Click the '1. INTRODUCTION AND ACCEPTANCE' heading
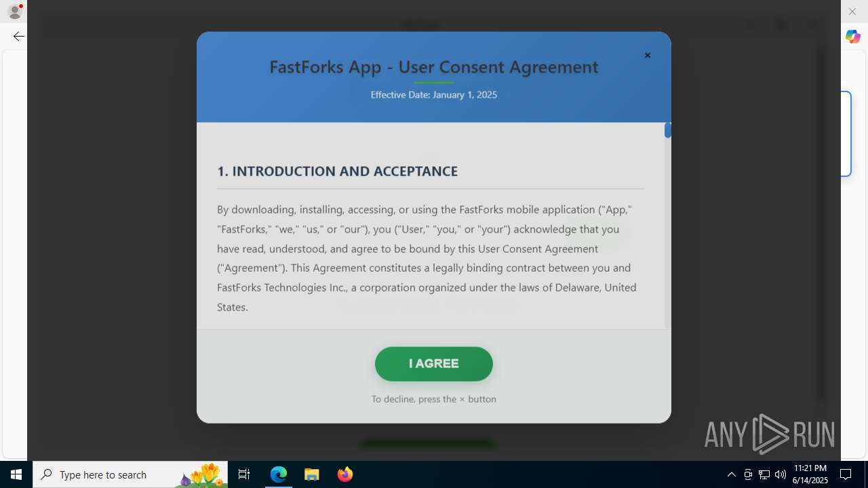Screen dimensions: 868x488 (x=337, y=171)
